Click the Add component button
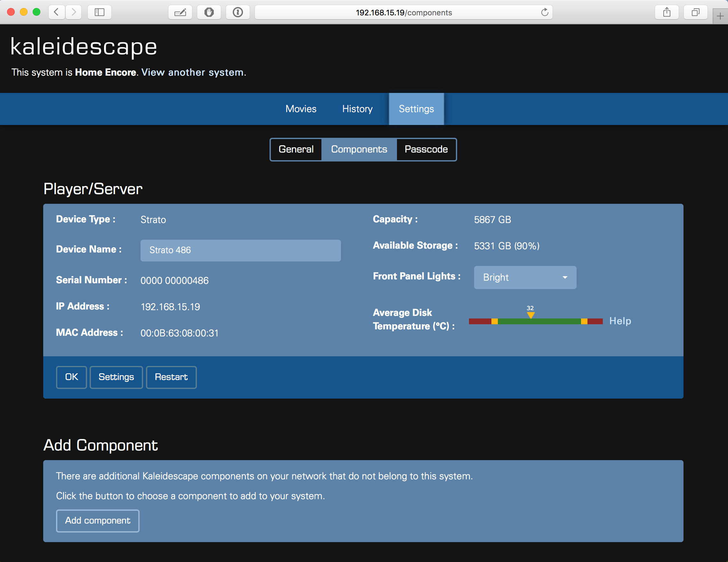This screenshot has height=562, width=728. coord(98,521)
